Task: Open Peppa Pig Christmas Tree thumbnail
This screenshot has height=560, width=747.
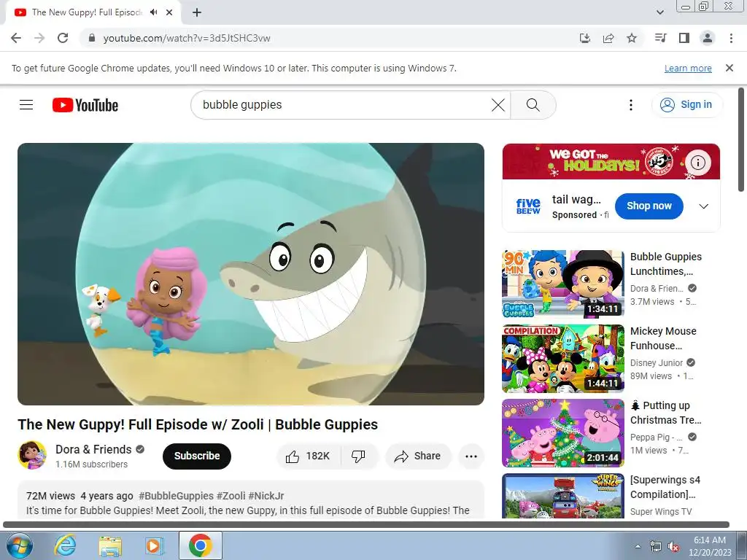Action: click(x=563, y=433)
